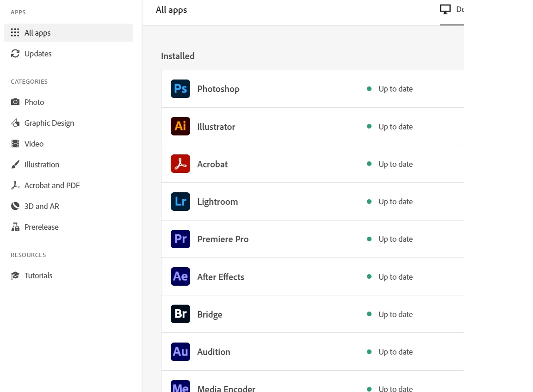Click the Photo camera icon
The width and height of the screenshot is (533, 392).
(15, 102)
